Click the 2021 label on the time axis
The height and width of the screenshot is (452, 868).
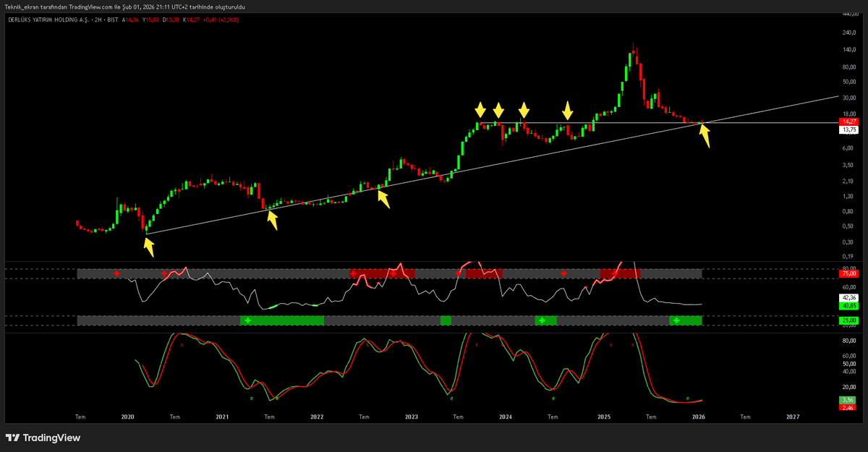222,417
